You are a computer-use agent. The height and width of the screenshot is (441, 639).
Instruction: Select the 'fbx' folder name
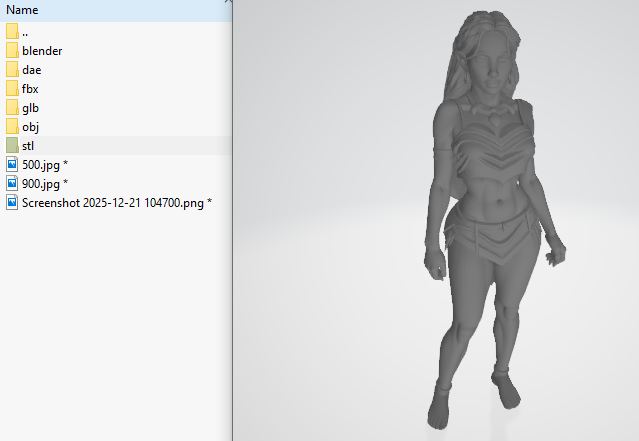pos(30,89)
